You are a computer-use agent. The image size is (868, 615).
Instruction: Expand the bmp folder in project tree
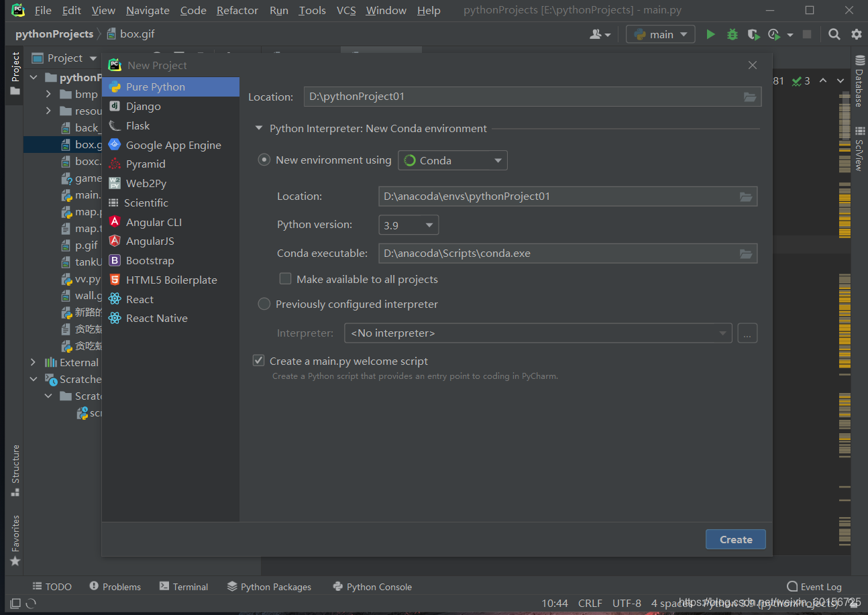[48, 94]
